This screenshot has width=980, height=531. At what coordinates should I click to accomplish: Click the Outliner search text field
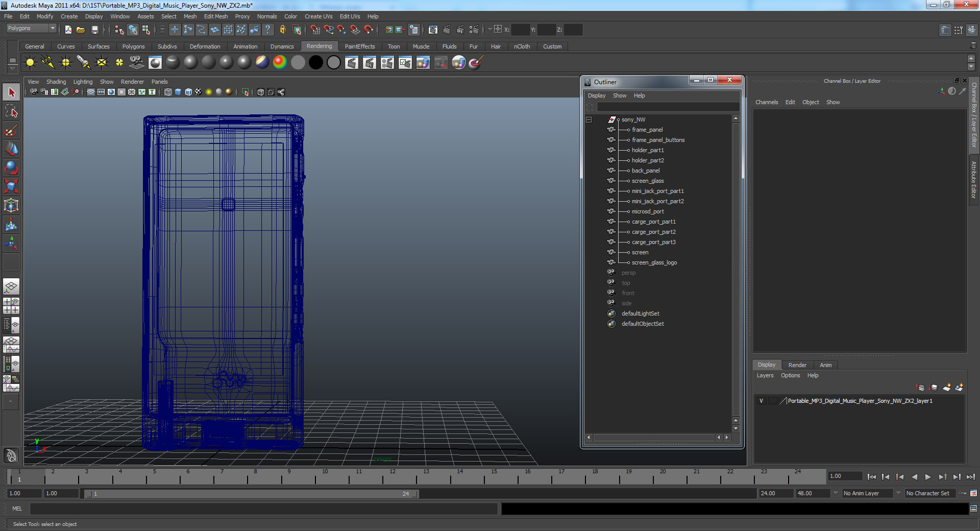[668, 107]
